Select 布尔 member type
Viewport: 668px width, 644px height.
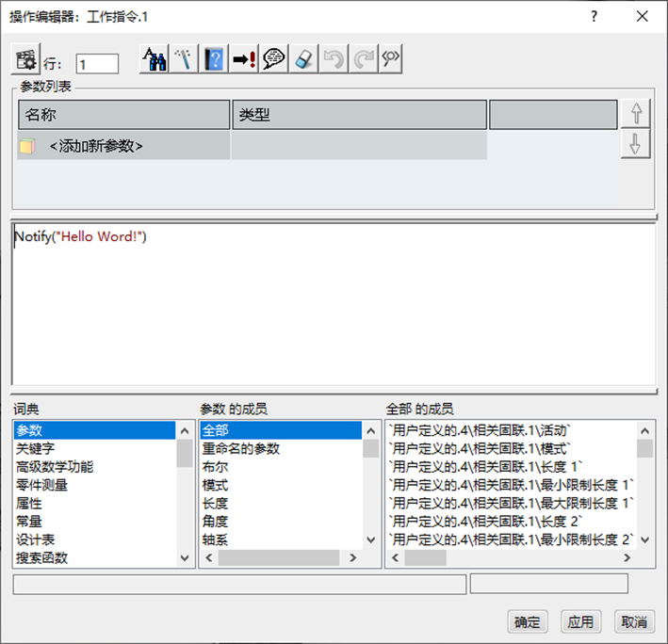coord(281,467)
